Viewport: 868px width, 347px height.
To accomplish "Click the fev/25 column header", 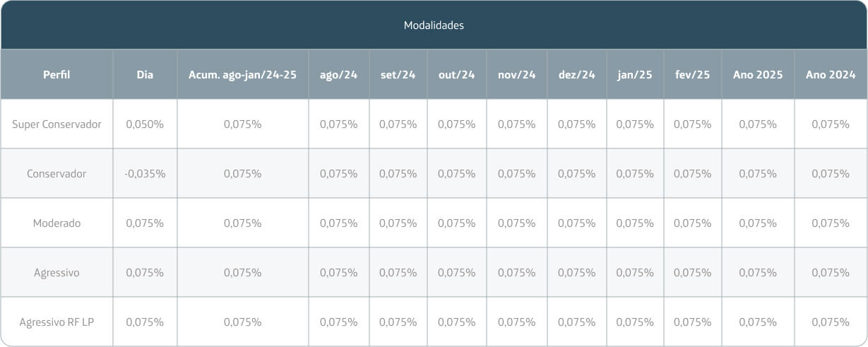I will click(x=692, y=74).
